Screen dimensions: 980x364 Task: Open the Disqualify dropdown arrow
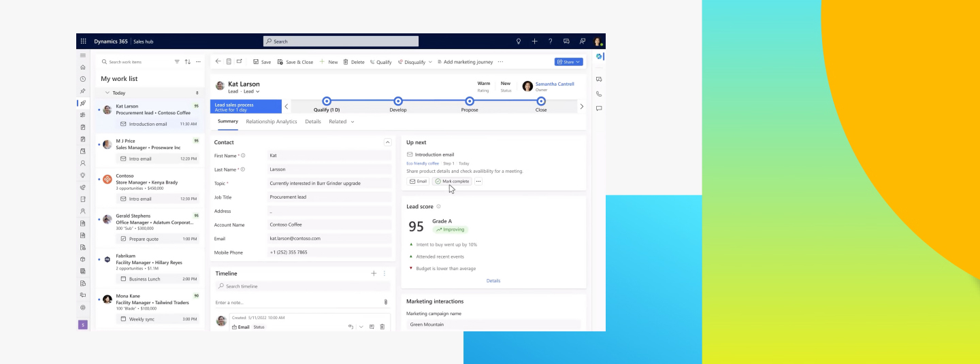coord(430,62)
